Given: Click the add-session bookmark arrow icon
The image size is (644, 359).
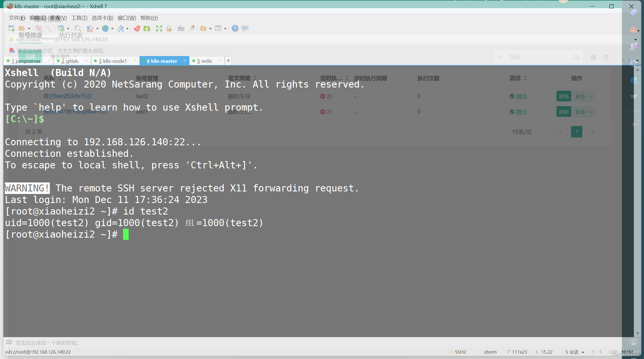Looking at the screenshot, I should tap(12, 51).
